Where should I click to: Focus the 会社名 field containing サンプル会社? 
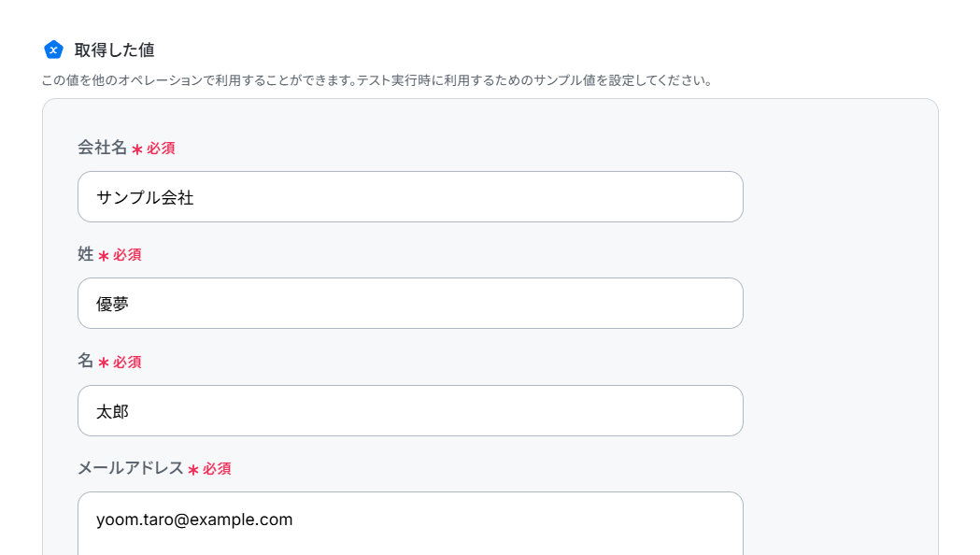tap(410, 197)
